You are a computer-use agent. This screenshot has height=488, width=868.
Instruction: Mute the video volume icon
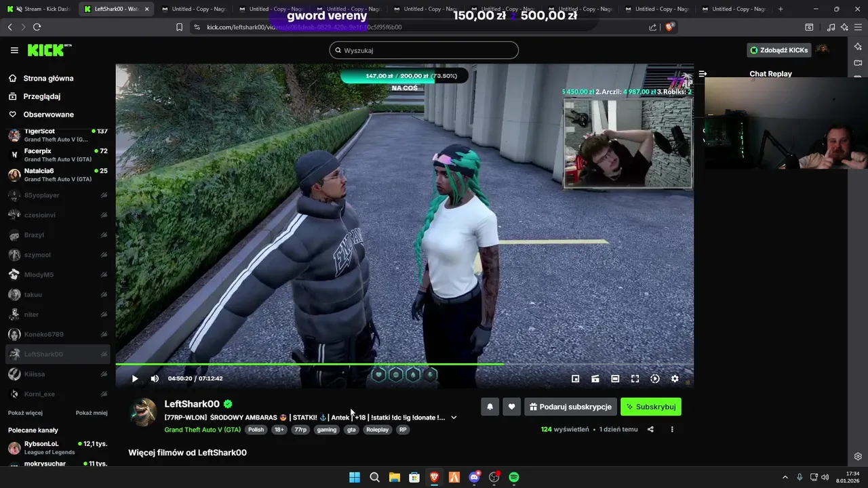coord(155,379)
